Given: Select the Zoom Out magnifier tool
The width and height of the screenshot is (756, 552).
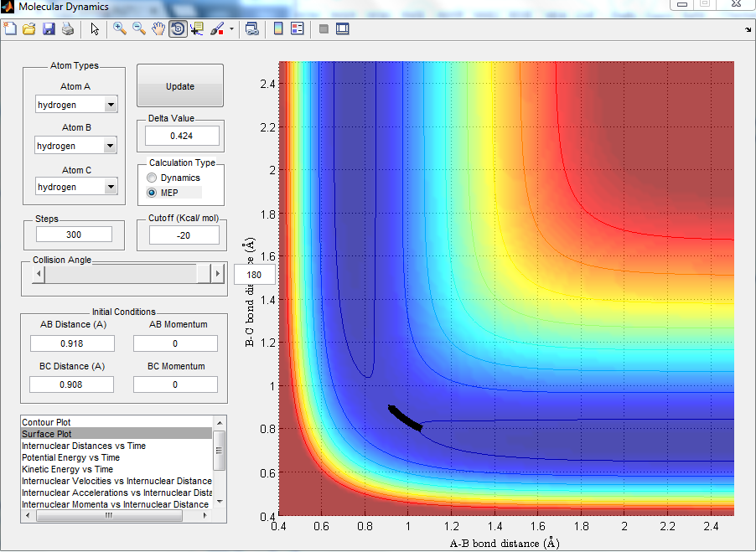Looking at the screenshot, I should coord(139,29).
